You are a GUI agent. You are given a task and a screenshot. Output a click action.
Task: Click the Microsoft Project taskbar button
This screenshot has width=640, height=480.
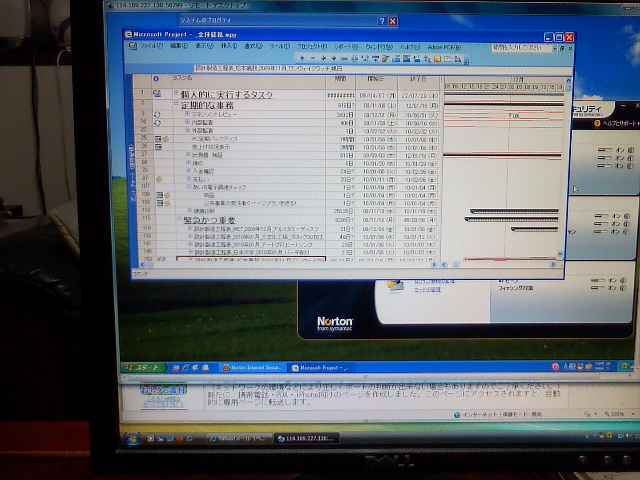click(x=318, y=368)
